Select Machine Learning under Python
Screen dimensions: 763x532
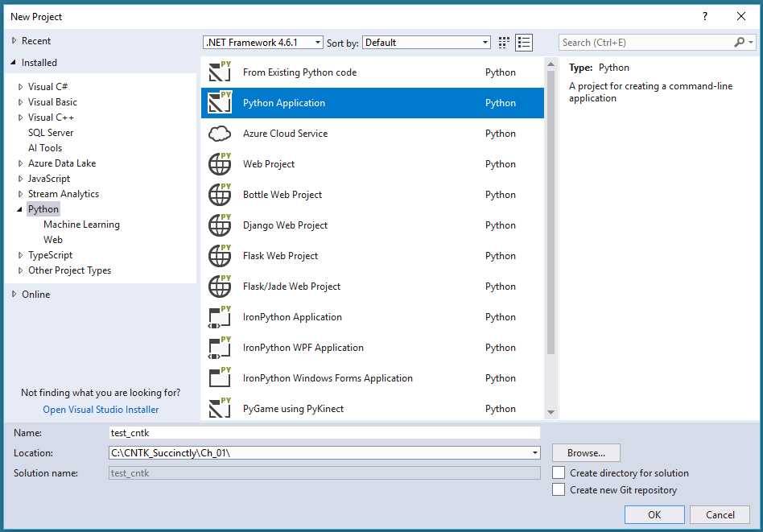(x=82, y=224)
